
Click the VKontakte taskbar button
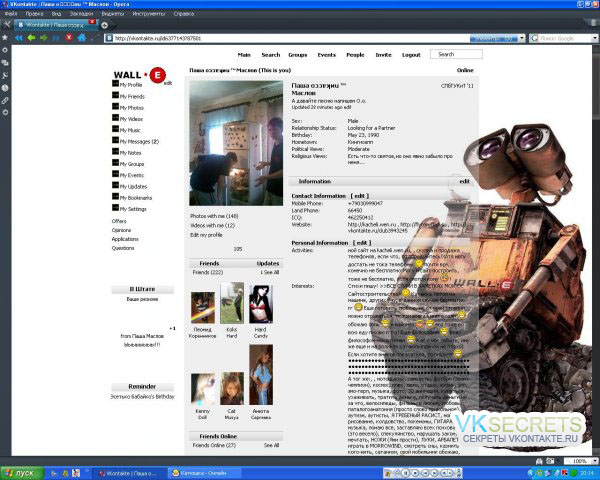[130, 473]
